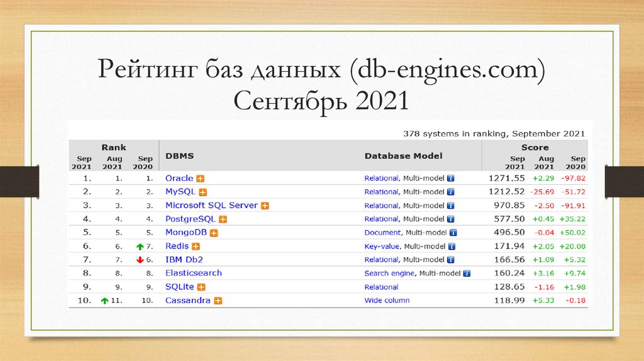Click the orange plus icon next to Oracle

200,179
